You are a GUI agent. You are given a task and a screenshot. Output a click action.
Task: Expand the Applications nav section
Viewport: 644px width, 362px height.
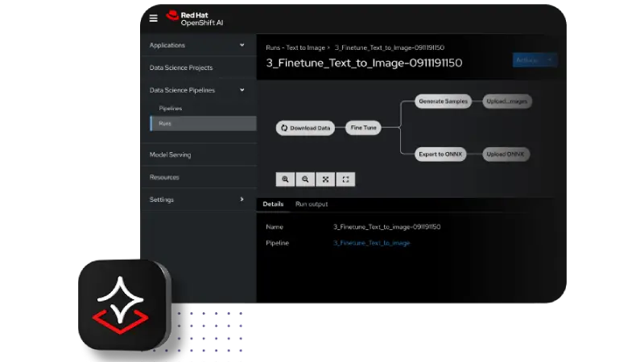242,45
